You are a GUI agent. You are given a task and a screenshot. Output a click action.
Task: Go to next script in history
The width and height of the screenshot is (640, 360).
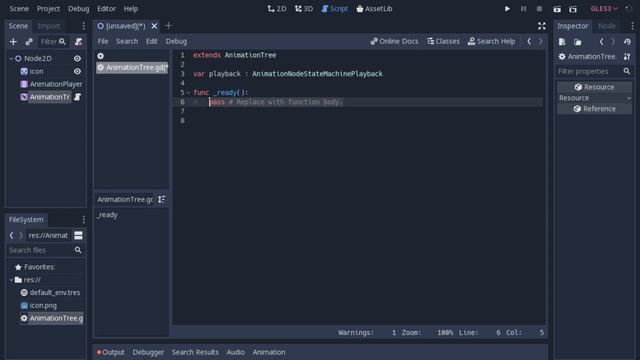540,41
